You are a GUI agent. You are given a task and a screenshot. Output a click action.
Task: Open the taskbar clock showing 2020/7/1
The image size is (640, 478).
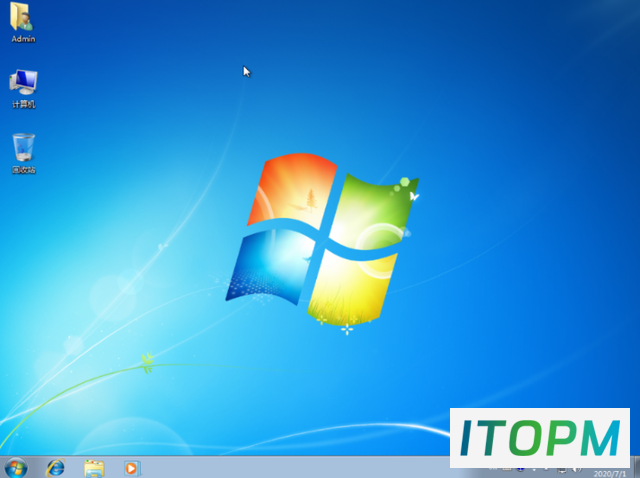(610, 473)
